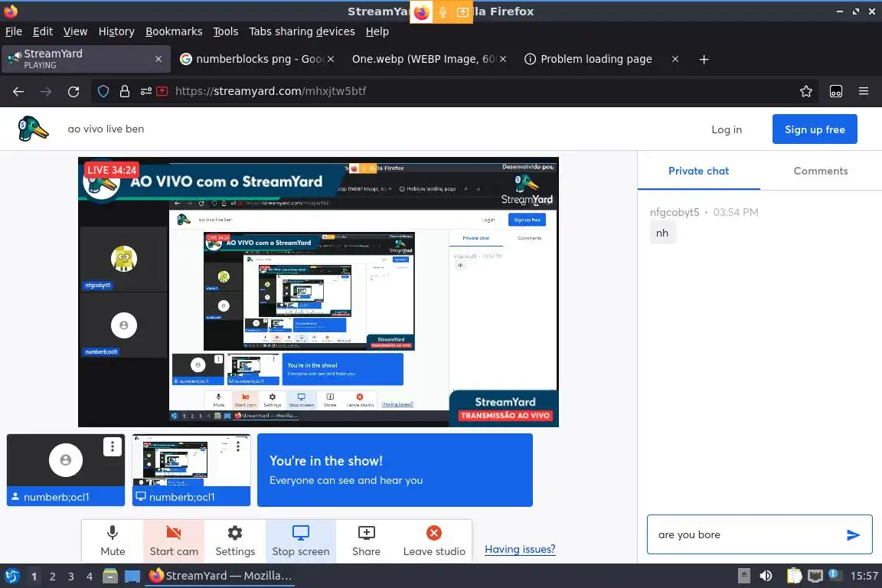Select the Private chat tab
The image size is (882, 588).
(x=698, y=171)
